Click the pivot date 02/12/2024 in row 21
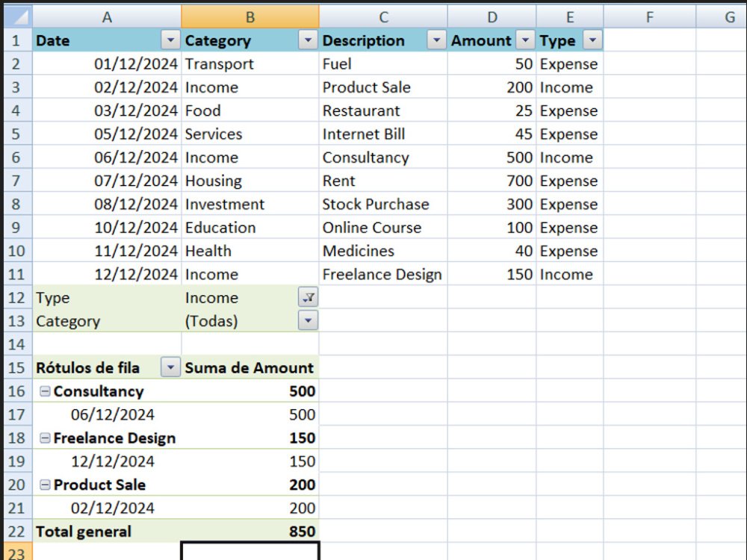The width and height of the screenshot is (747, 560). (x=107, y=508)
